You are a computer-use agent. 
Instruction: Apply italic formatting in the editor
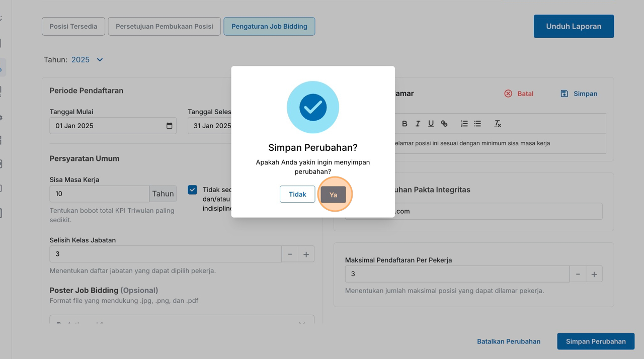pyautogui.click(x=418, y=124)
